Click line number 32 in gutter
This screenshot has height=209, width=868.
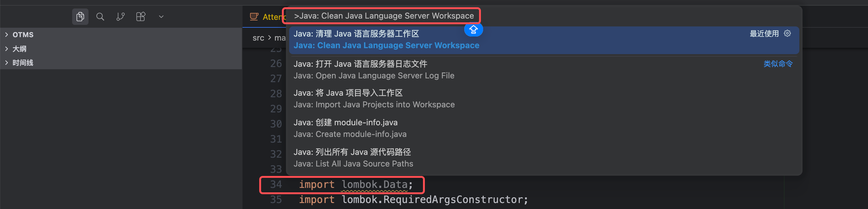pos(276,154)
